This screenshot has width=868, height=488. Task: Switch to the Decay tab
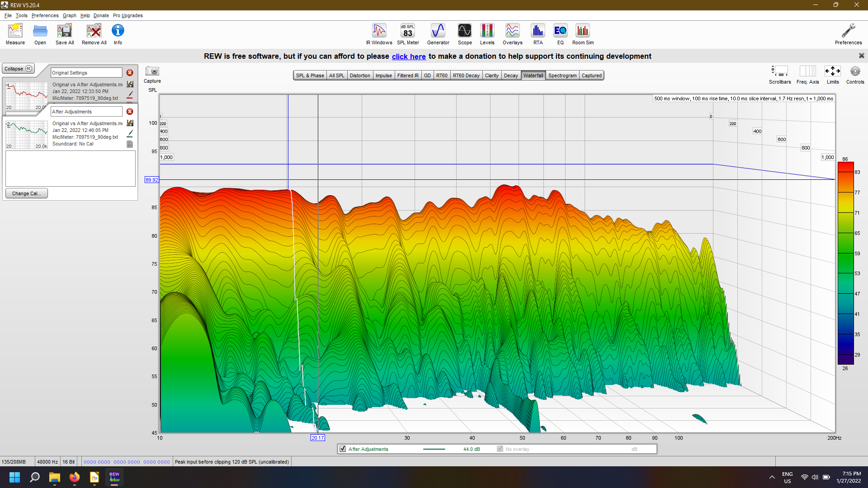[x=511, y=75]
